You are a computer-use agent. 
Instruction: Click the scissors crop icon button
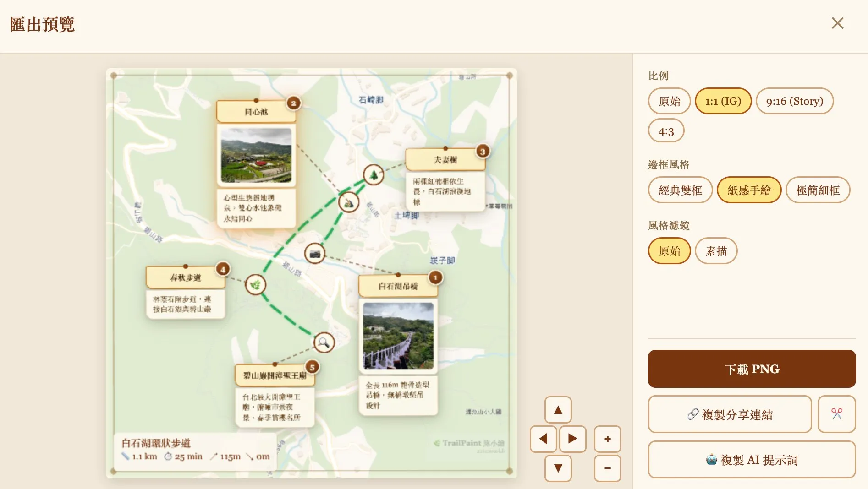(x=837, y=414)
